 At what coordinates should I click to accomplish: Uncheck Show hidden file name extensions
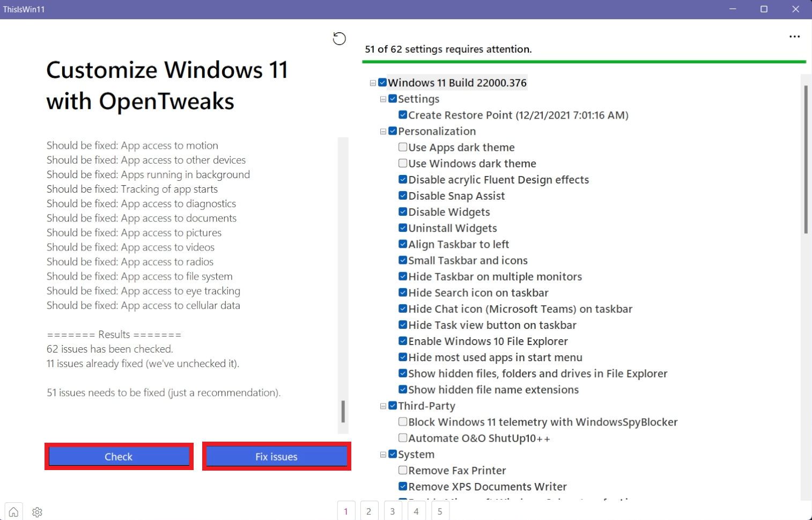click(402, 389)
